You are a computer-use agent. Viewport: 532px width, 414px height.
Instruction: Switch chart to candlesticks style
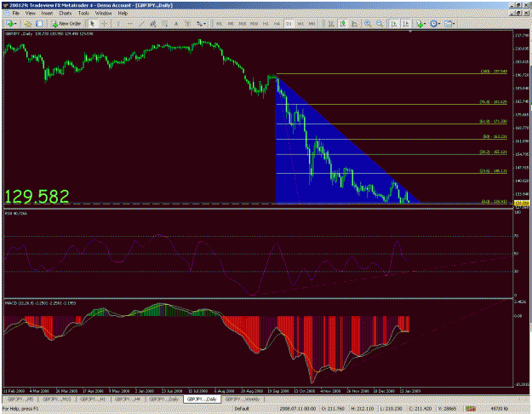pos(343,24)
